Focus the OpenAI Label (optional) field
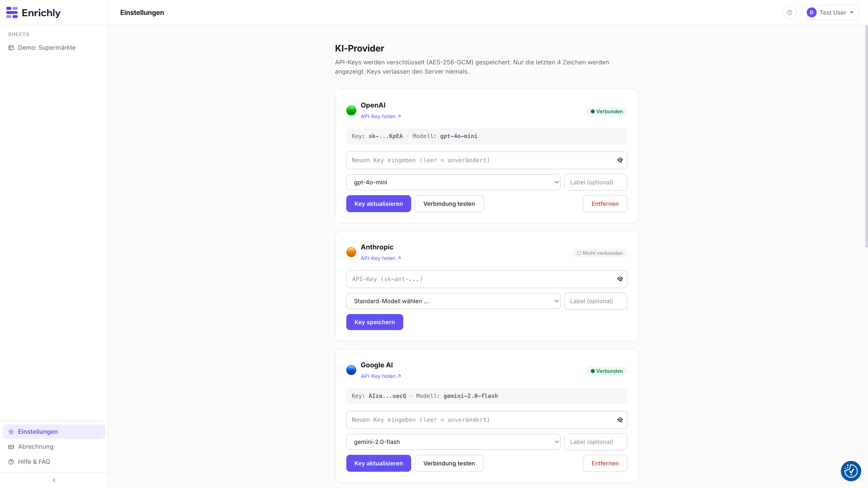Image resolution: width=868 pixels, height=488 pixels. [596, 182]
